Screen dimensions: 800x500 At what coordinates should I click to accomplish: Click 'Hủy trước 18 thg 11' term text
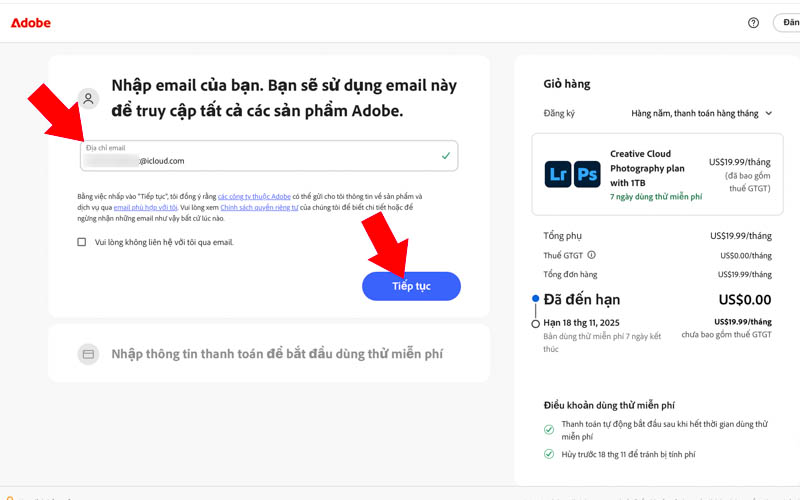click(628, 454)
